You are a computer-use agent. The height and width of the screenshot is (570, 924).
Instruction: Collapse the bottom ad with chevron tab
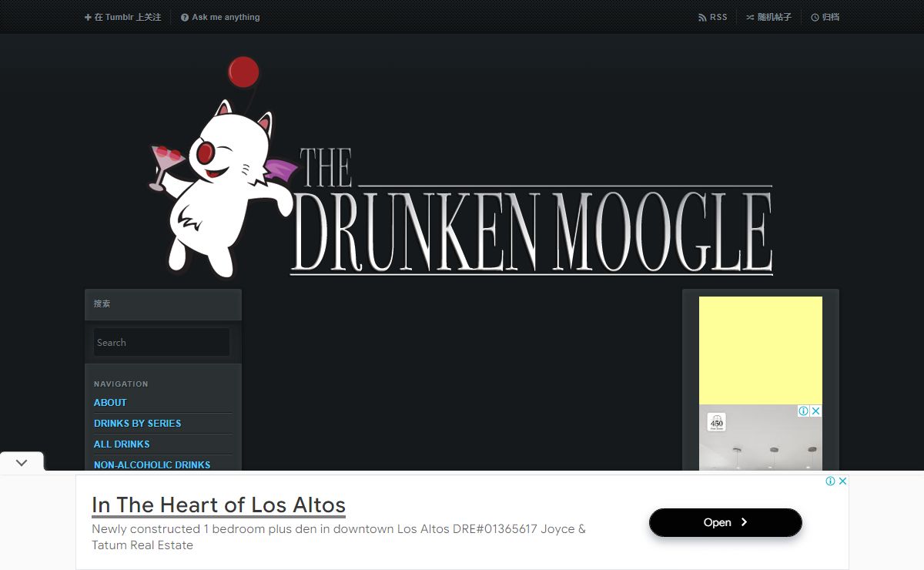click(x=22, y=462)
